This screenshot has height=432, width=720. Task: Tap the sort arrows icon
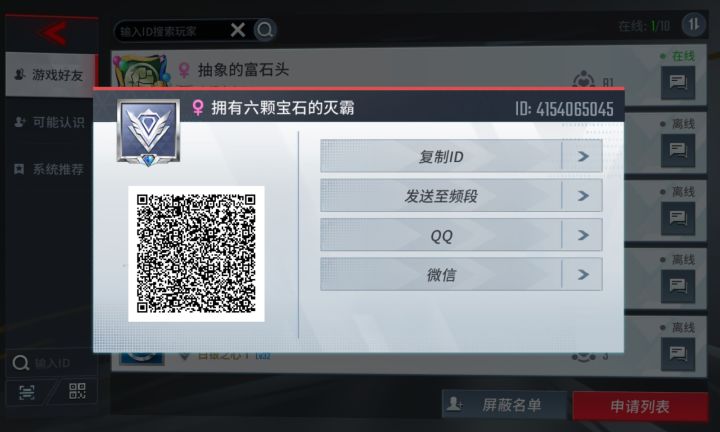click(x=693, y=24)
